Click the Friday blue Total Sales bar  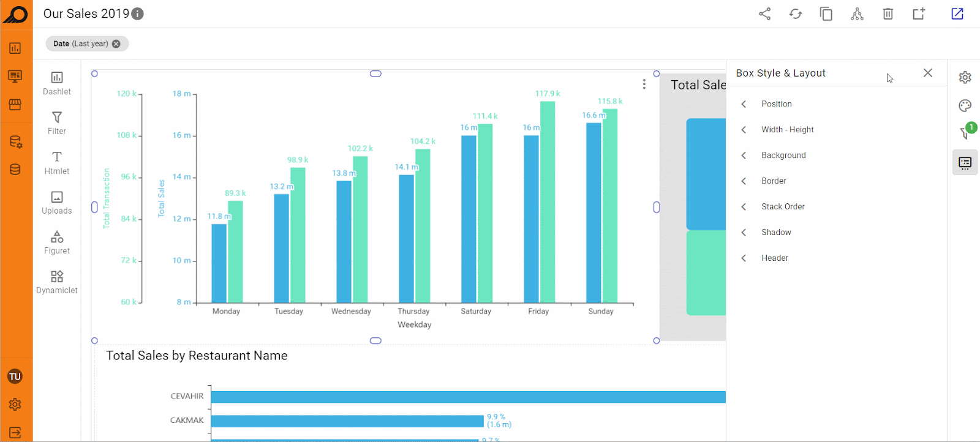pyautogui.click(x=531, y=219)
